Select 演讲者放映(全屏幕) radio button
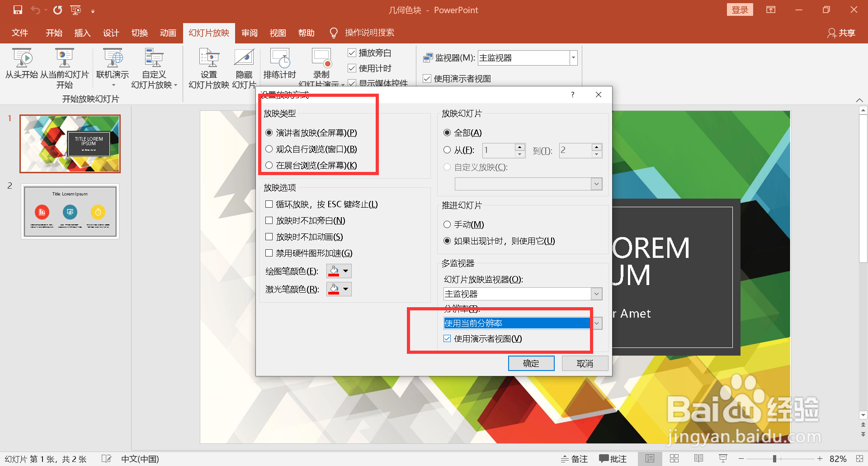868x466 pixels. (x=269, y=133)
